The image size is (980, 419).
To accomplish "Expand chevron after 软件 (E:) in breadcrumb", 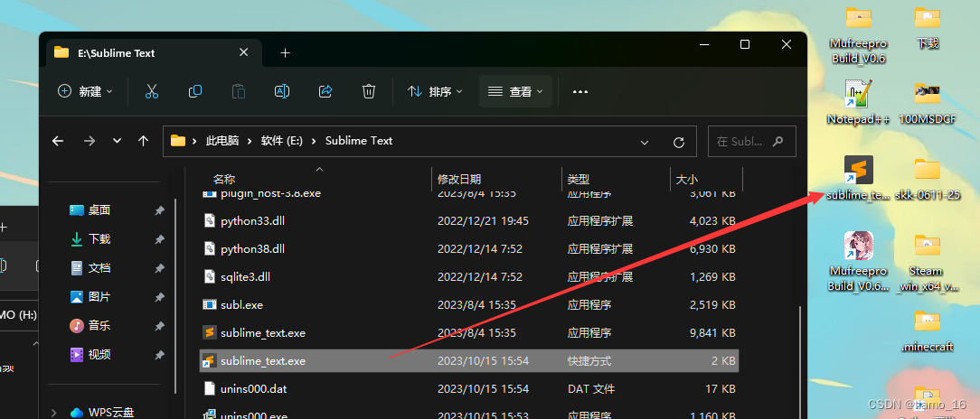I will tap(314, 141).
